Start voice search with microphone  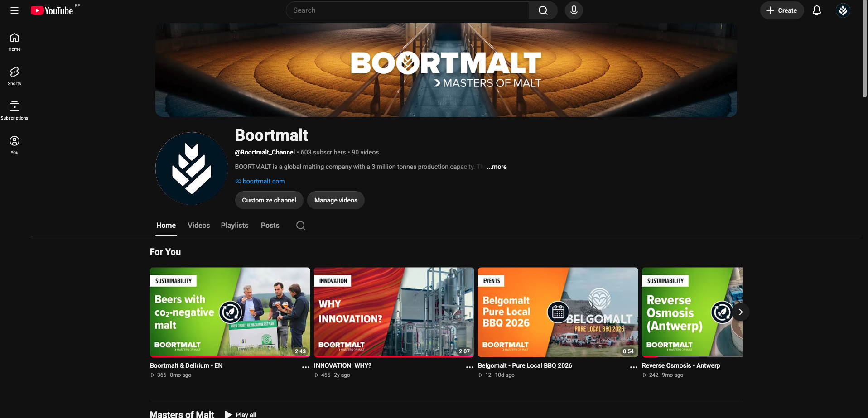(574, 10)
